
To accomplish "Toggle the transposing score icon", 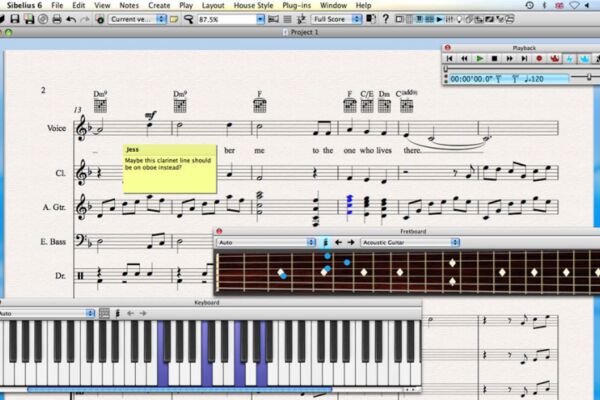I will point(301,19).
